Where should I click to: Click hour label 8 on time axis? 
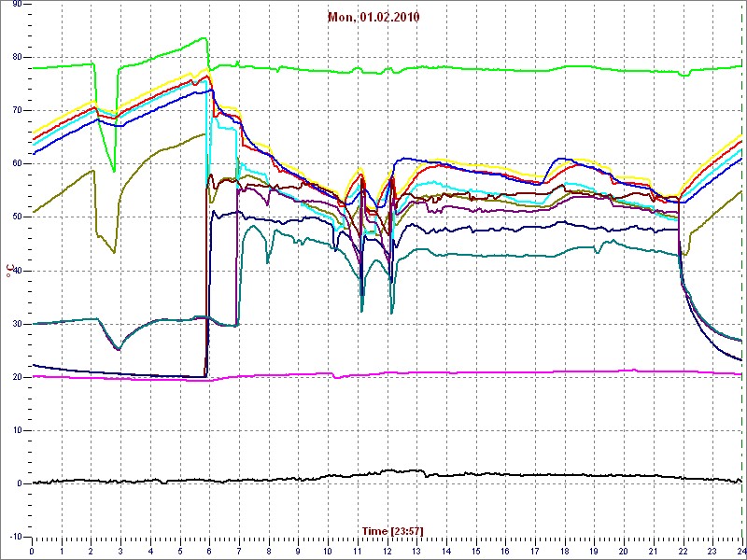point(269,551)
